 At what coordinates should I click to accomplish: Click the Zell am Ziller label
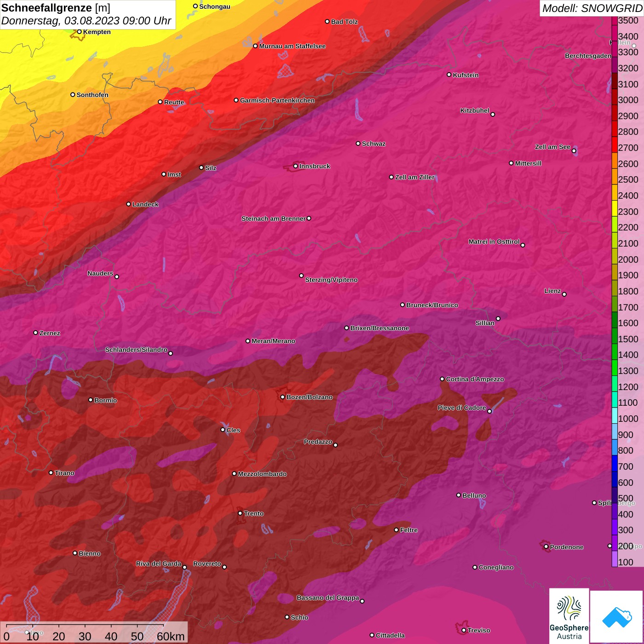[x=414, y=177]
